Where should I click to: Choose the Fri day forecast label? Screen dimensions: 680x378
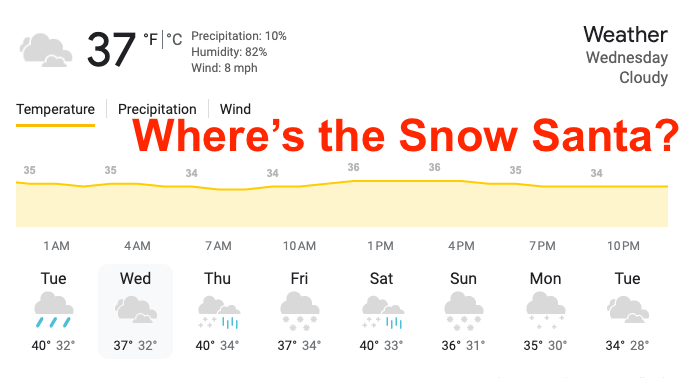click(x=299, y=278)
